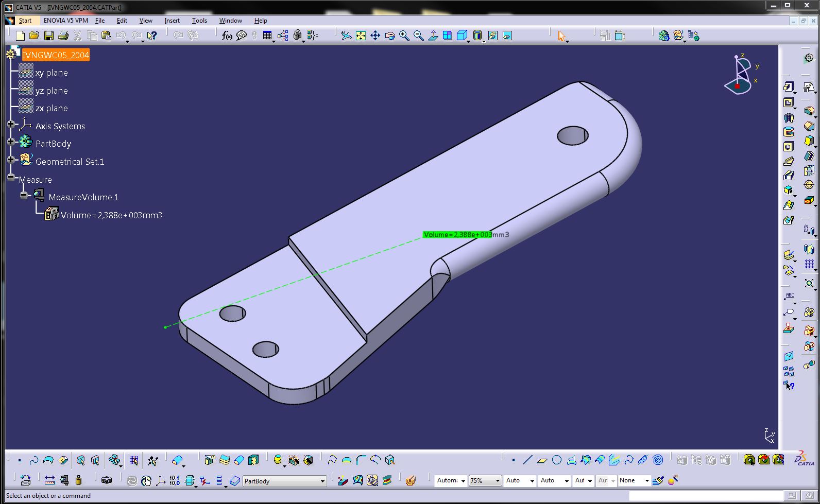Click the Fit All In icon
Viewport: 820px width, 504px height.
(x=361, y=36)
